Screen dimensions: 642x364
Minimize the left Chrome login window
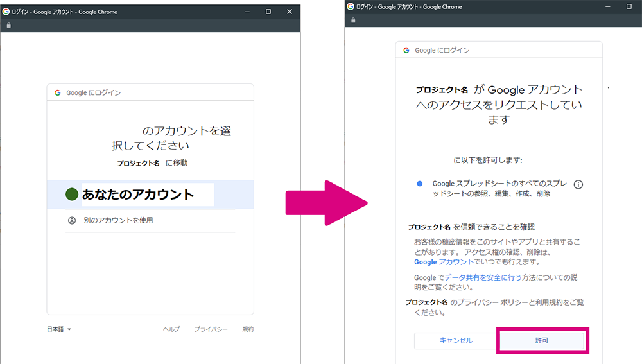click(247, 12)
